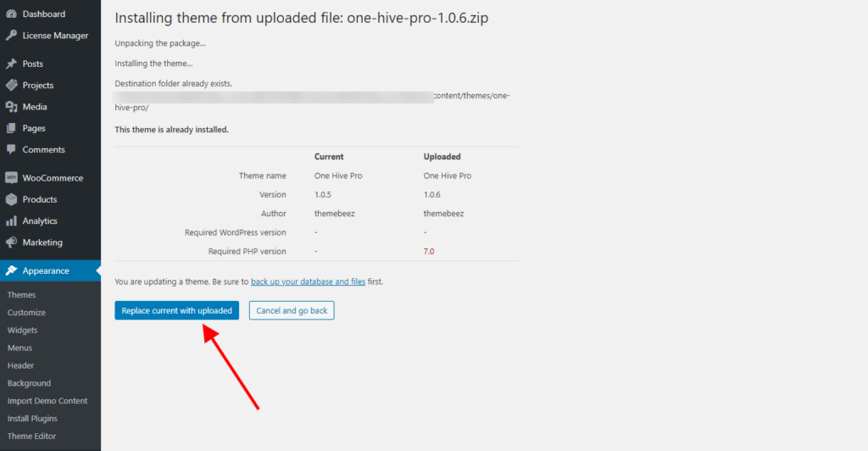Open the Projects menu label

[38, 86]
